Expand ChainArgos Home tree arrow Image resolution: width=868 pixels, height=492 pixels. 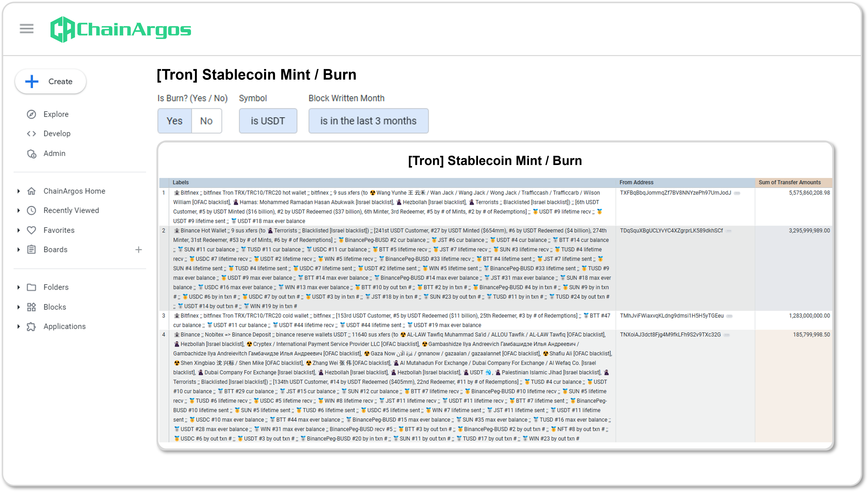(x=19, y=191)
